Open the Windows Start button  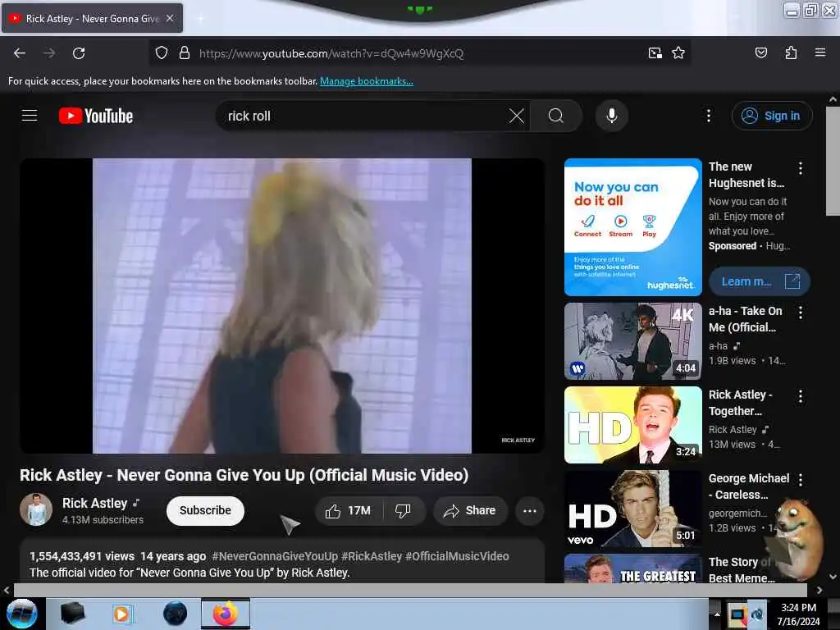21,614
